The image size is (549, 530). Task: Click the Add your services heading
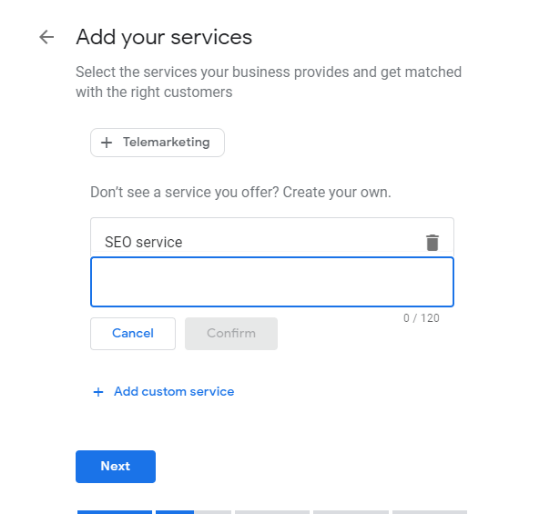tap(164, 37)
